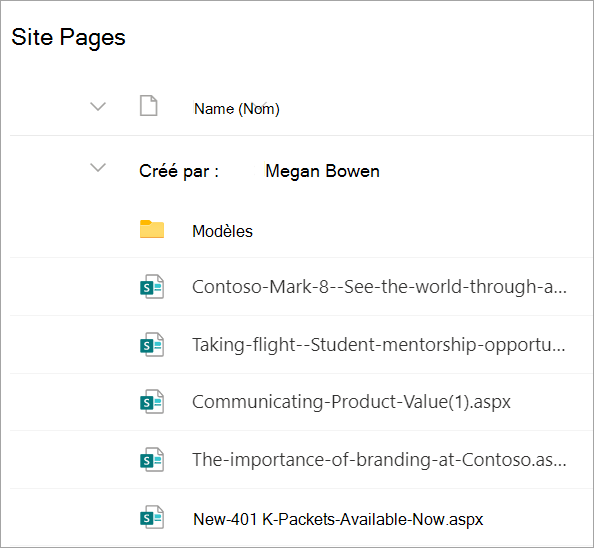Click the Site Pages title
The width and height of the screenshot is (594, 548).
click(68, 37)
